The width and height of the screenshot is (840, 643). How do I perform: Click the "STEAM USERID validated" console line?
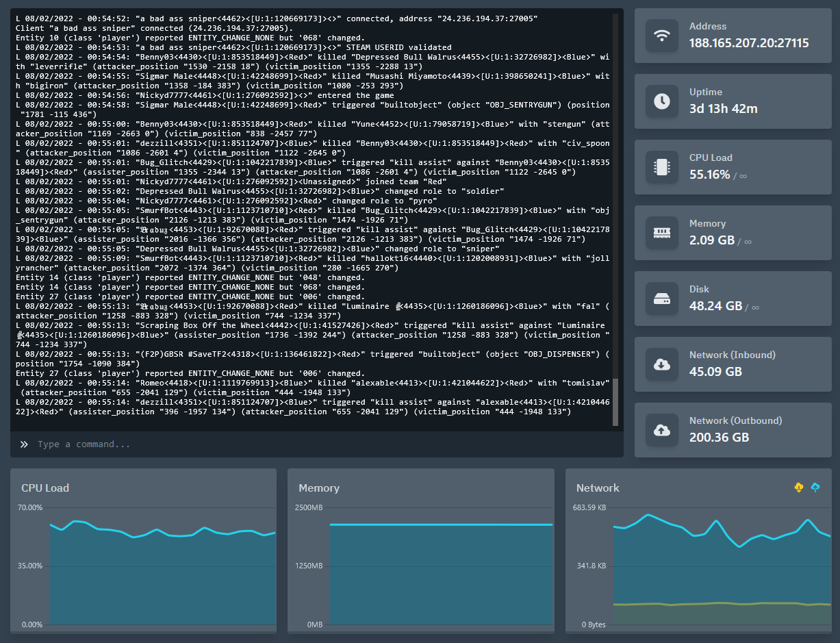tap(233, 47)
